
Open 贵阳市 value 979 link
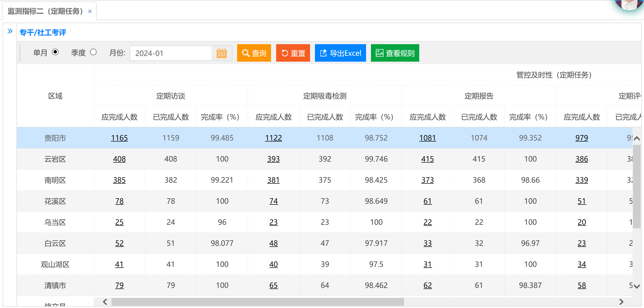[582, 138]
